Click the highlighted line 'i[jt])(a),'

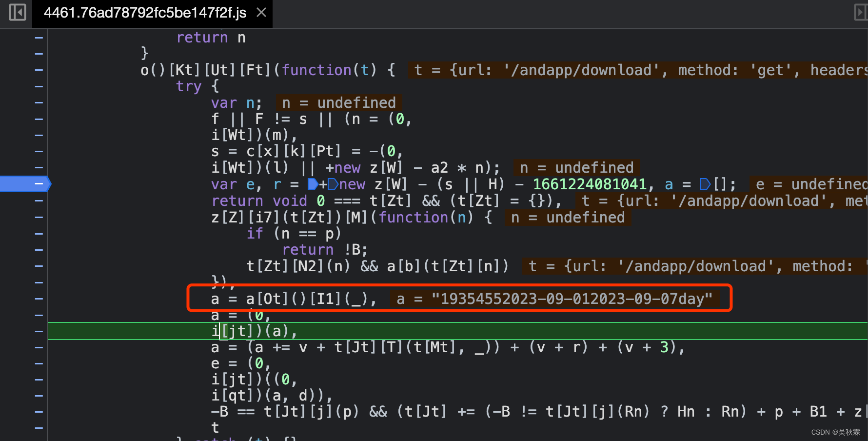pos(457,331)
